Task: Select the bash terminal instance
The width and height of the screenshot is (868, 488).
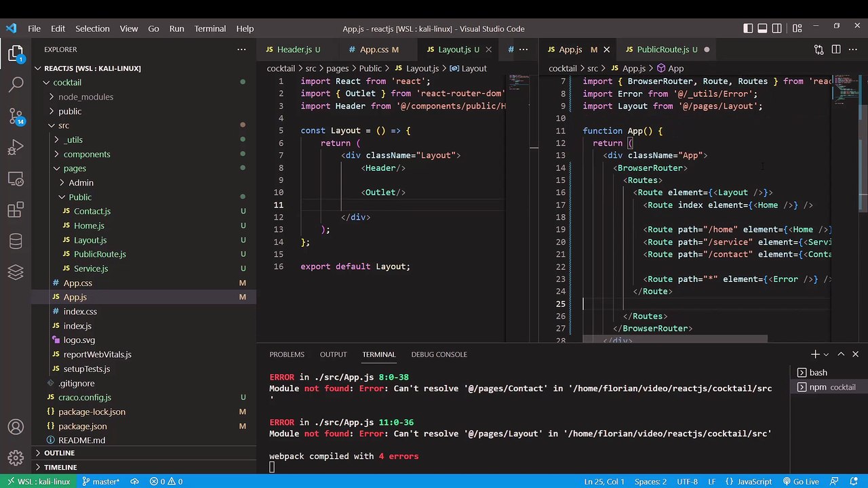Action: coord(827,372)
